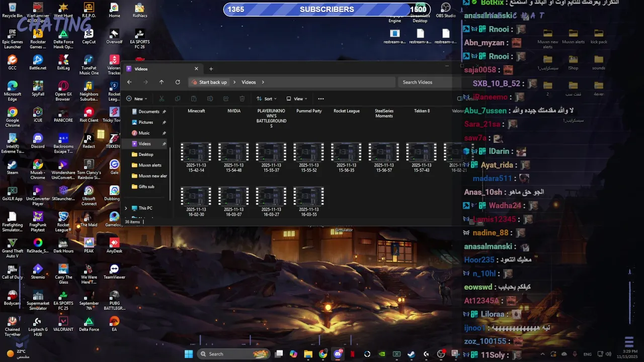Image resolution: width=644 pixels, height=362 pixels.
Task: Click Start back up button
Action: 209,82
